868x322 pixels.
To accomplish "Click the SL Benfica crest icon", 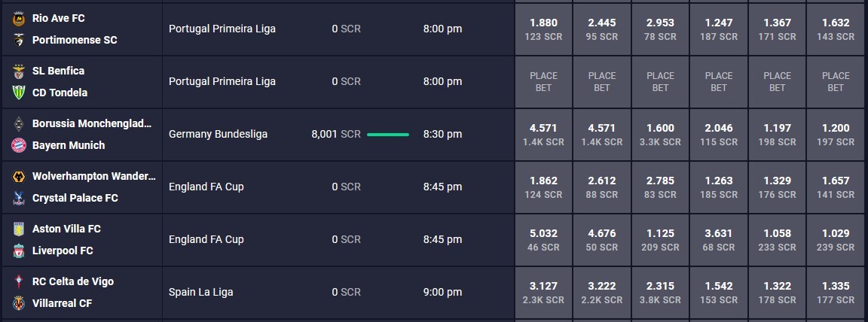I will [x=19, y=71].
